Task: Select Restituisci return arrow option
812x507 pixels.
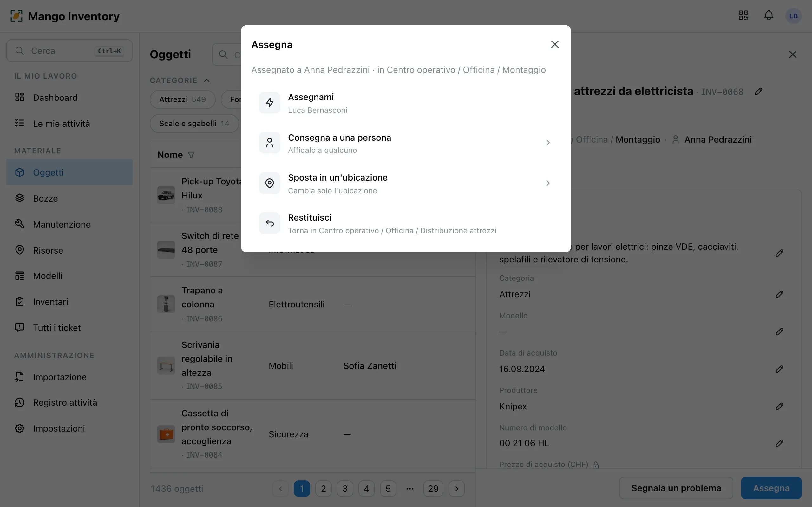Action: point(406,223)
